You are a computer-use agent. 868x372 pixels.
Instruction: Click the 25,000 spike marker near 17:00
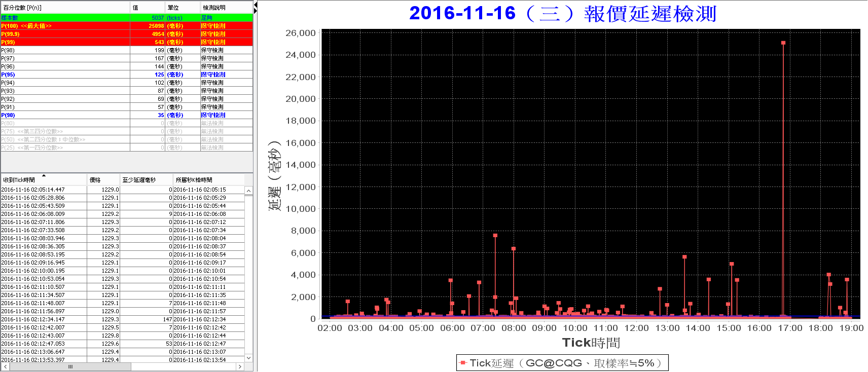783,43
